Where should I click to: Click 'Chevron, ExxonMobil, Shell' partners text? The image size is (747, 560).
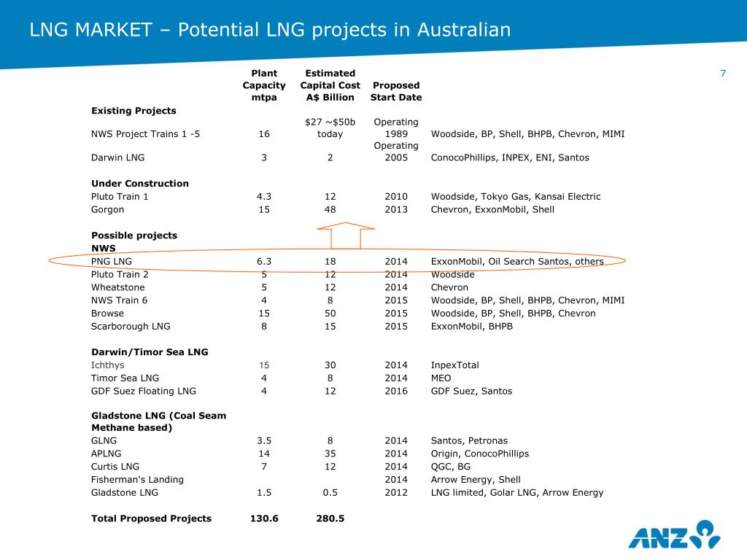click(492, 209)
